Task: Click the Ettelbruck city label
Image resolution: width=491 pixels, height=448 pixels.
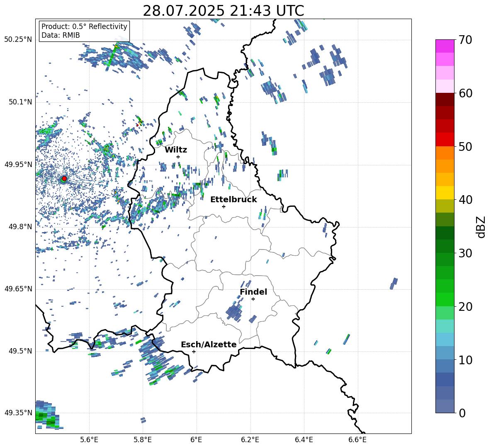Action: pyautogui.click(x=233, y=200)
